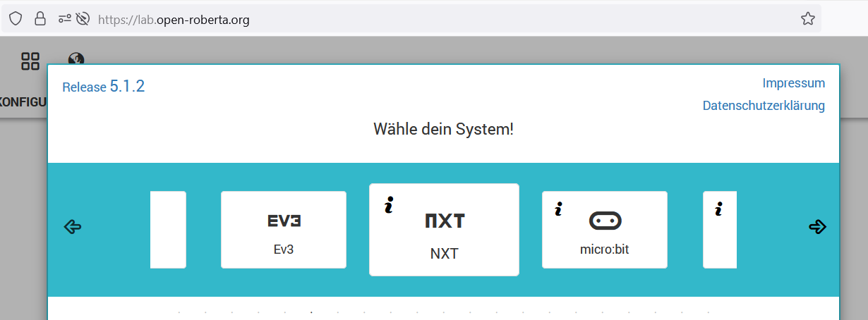The image size is (868, 320).
Task: Open the info icon on the NXT card
Action: click(x=388, y=205)
